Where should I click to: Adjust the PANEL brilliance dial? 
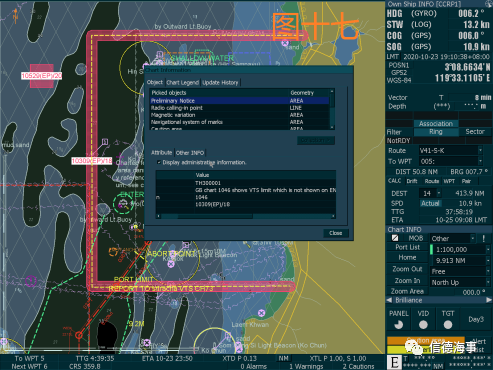(398, 324)
